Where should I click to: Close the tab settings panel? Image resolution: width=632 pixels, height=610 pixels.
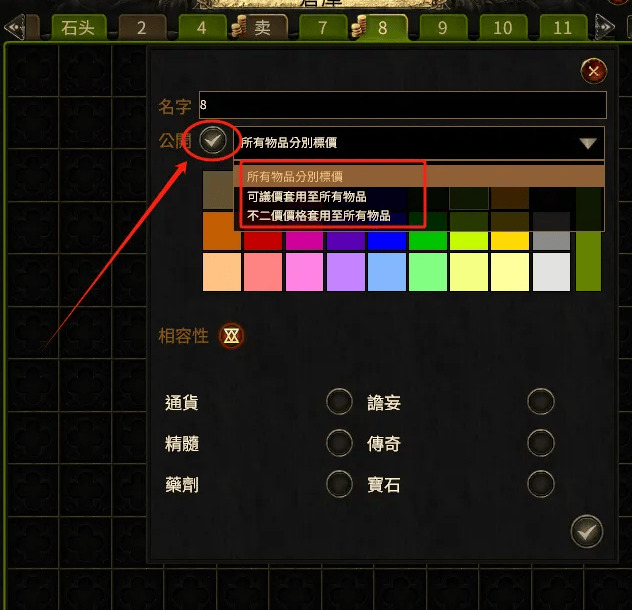pos(593,71)
